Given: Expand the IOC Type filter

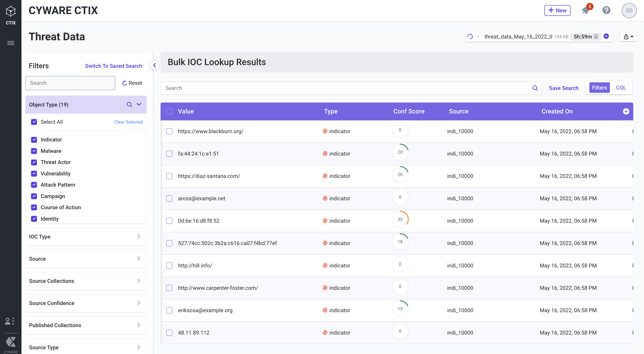Looking at the screenshot, I should 86,237.
